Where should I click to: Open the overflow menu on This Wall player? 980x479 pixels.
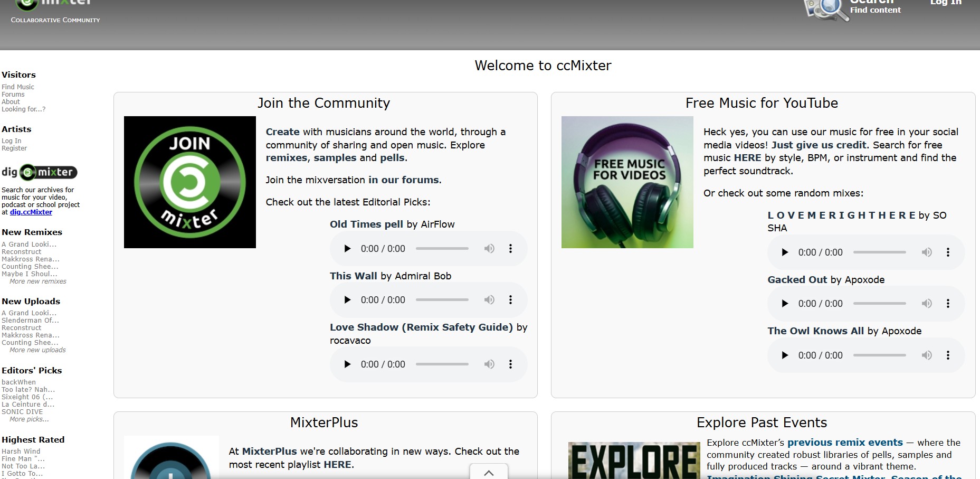click(x=510, y=299)
